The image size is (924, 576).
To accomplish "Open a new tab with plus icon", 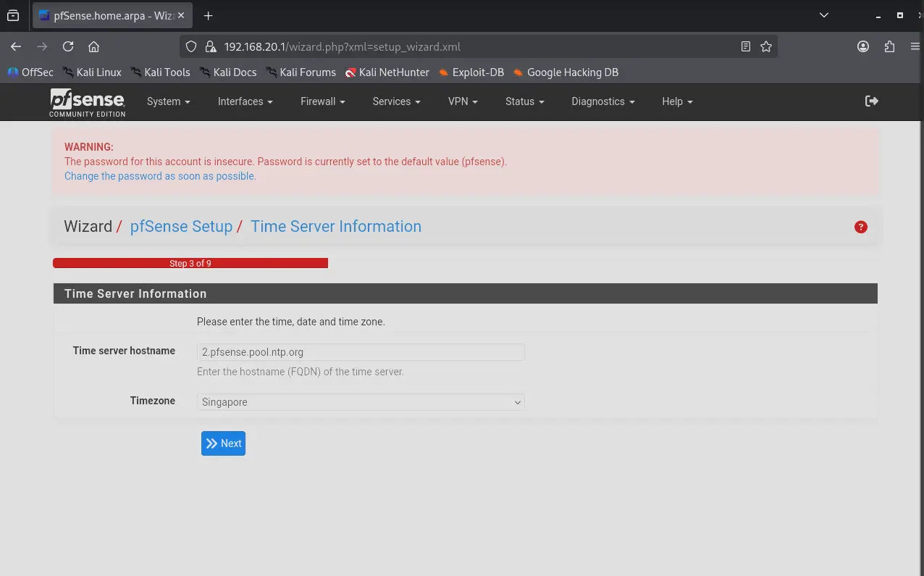I will coord(209,15).
